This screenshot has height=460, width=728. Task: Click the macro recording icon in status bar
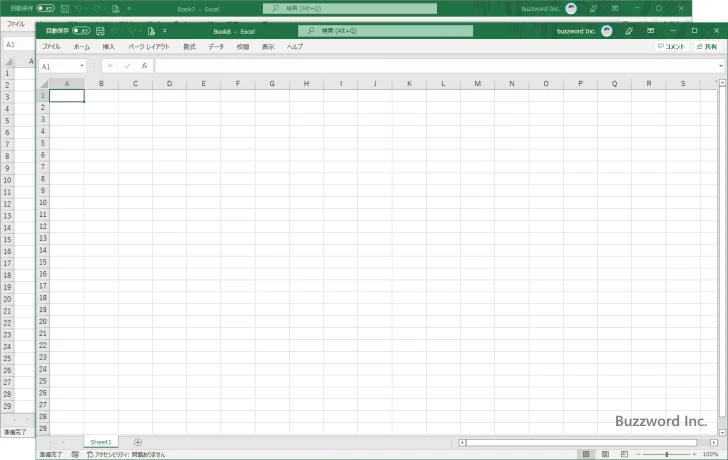click(x=75, y=454)
